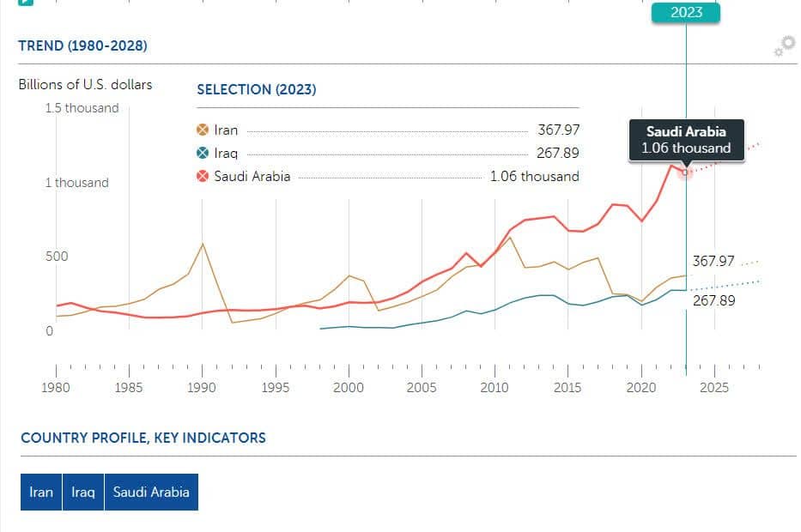801x532 pixels.
Task: Click Iran's 367.97 value in the selection list
Action: (x=558, y=130)
